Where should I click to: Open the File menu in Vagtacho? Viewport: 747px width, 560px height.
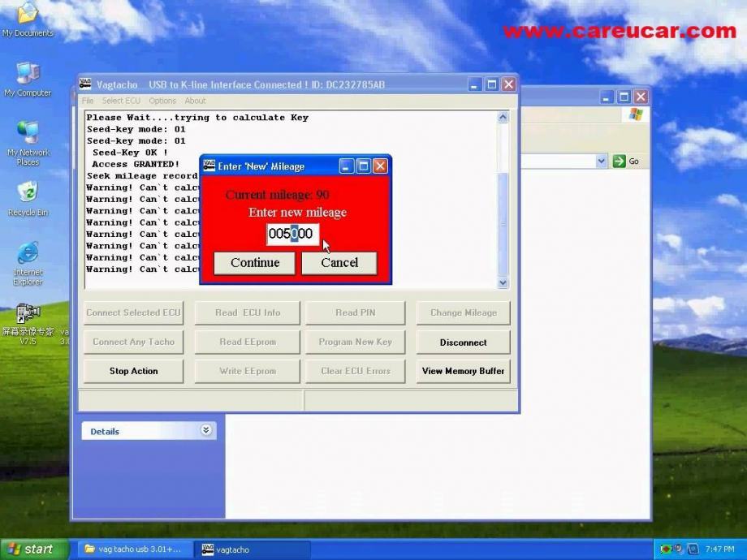tap(88, 101)
